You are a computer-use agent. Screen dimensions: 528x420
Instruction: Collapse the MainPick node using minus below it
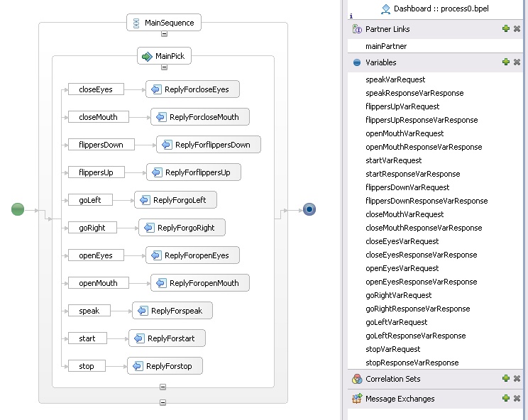pyautogui.click(x=164, y=67)
